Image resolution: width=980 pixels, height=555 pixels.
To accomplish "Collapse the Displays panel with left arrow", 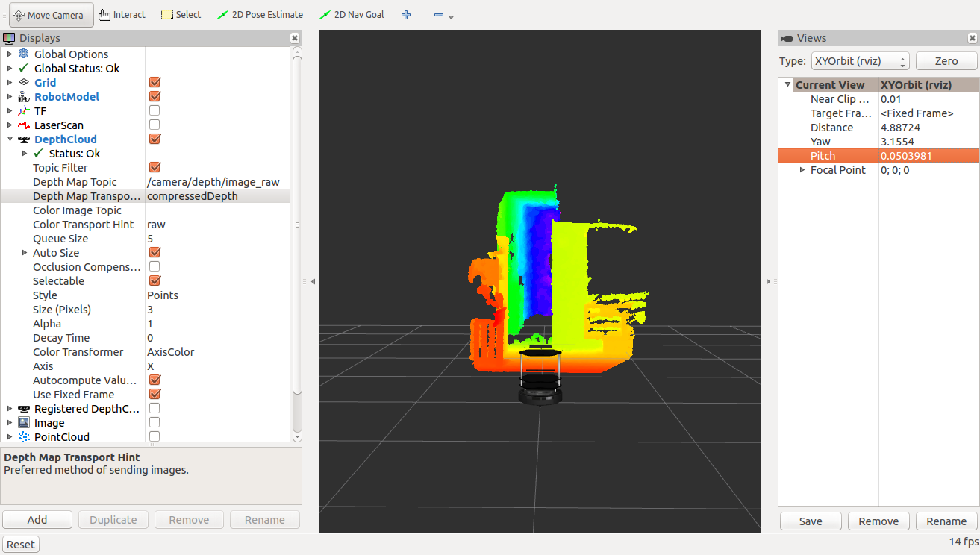I will [313, 281].
